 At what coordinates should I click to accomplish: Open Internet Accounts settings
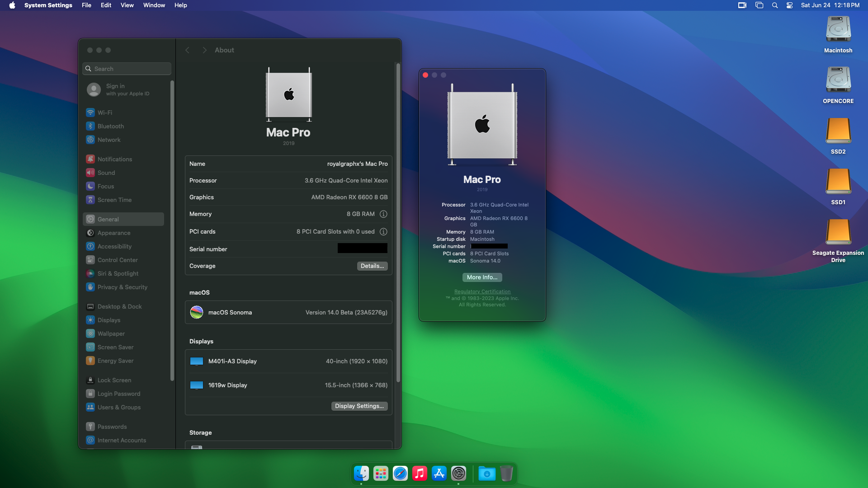click(x=123, y=440)
